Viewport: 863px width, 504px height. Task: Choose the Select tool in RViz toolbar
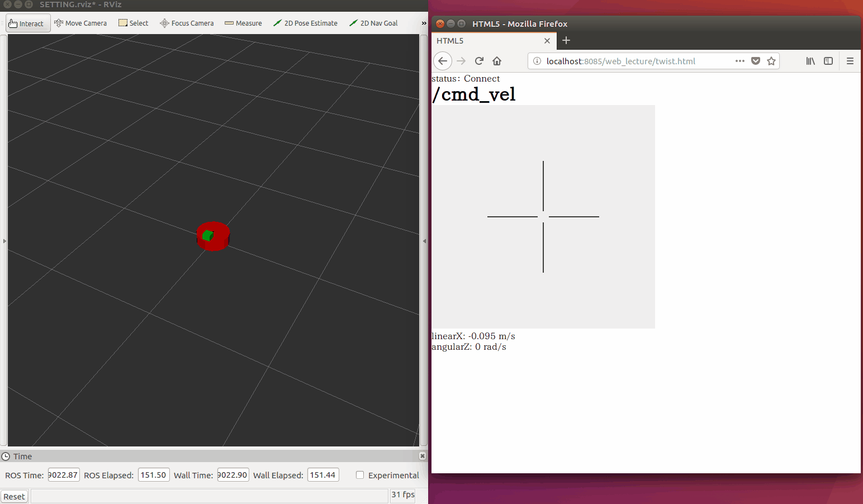[133, 23]
